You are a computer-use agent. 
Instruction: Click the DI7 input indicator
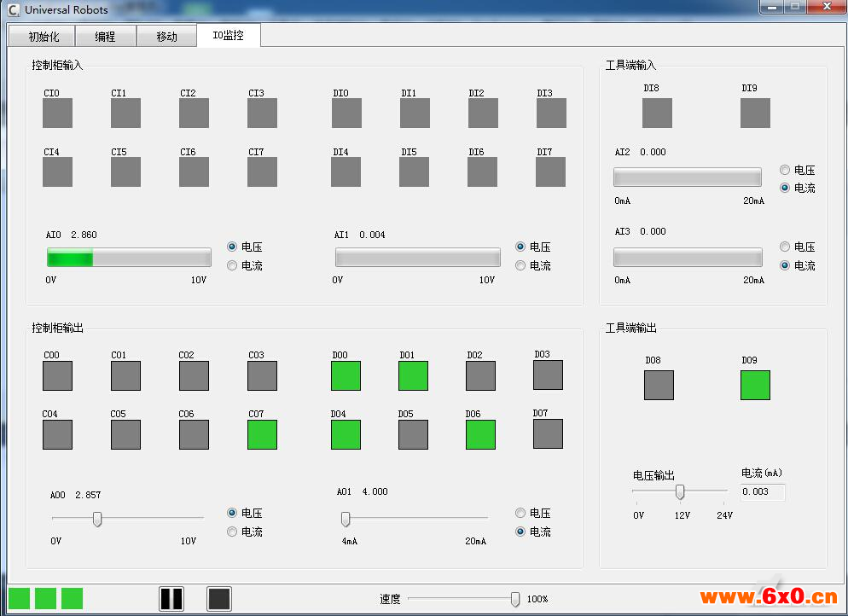pos(550,172)
